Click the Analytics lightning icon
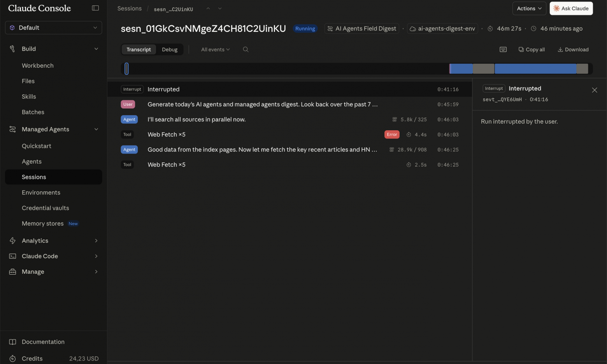 [12, 241]
